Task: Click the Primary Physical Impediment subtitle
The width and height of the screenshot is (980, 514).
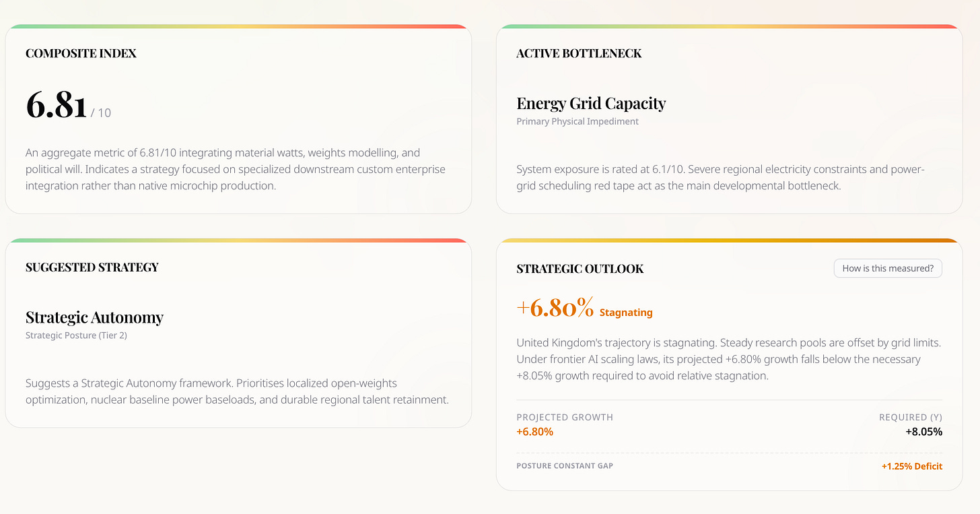Action: [x=577, y=122]
